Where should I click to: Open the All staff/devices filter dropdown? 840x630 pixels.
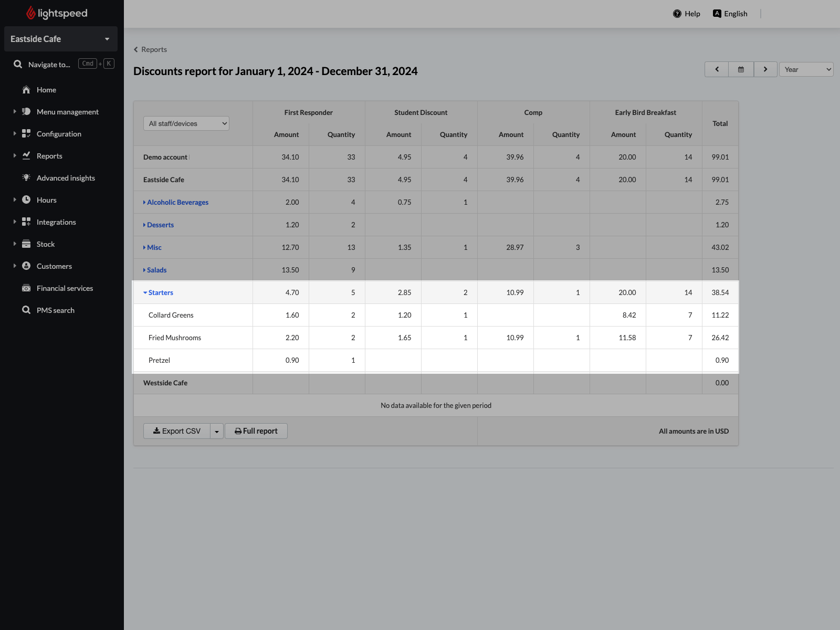click(x=186, y=123)
